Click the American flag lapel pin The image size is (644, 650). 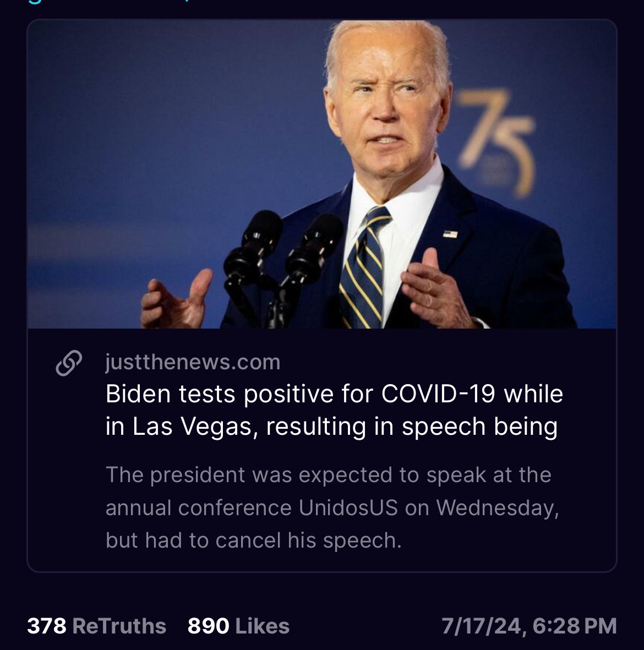click(x=450, y=234)
